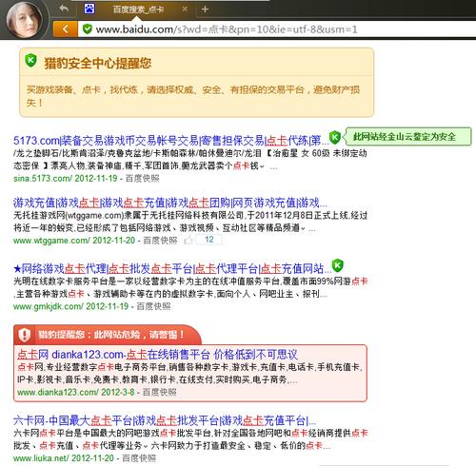The image size is (476, 466).
Task: Open the 游戏充值|游戏点卡 result link
Action: tap(169, 203)
